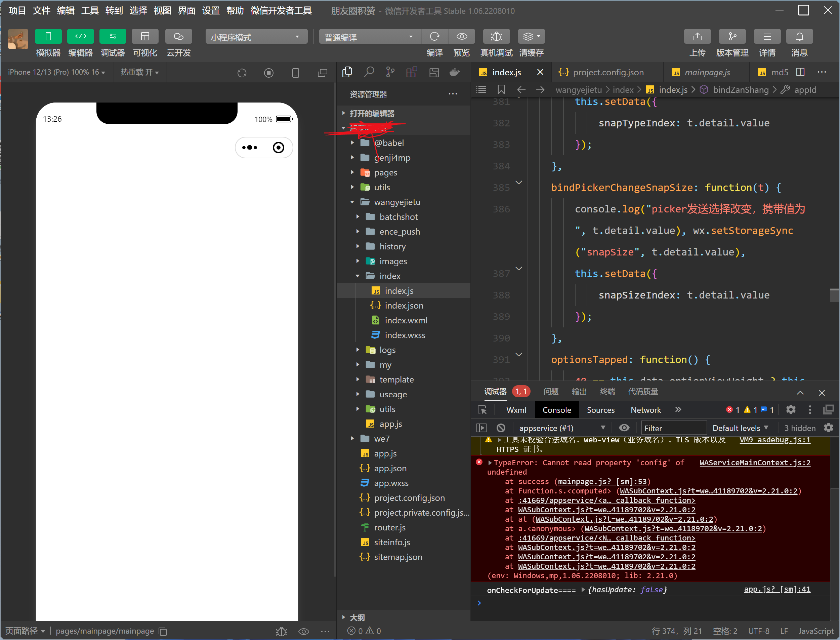Viewport: 840px width, 640px height.
Task: Toggle console live expression eye icon
Action: click(624, 428)
